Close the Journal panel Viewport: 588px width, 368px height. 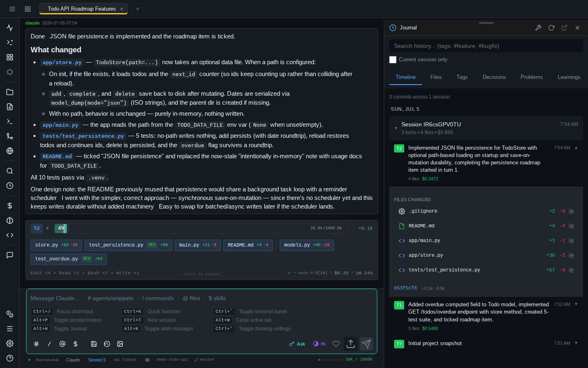577,28
